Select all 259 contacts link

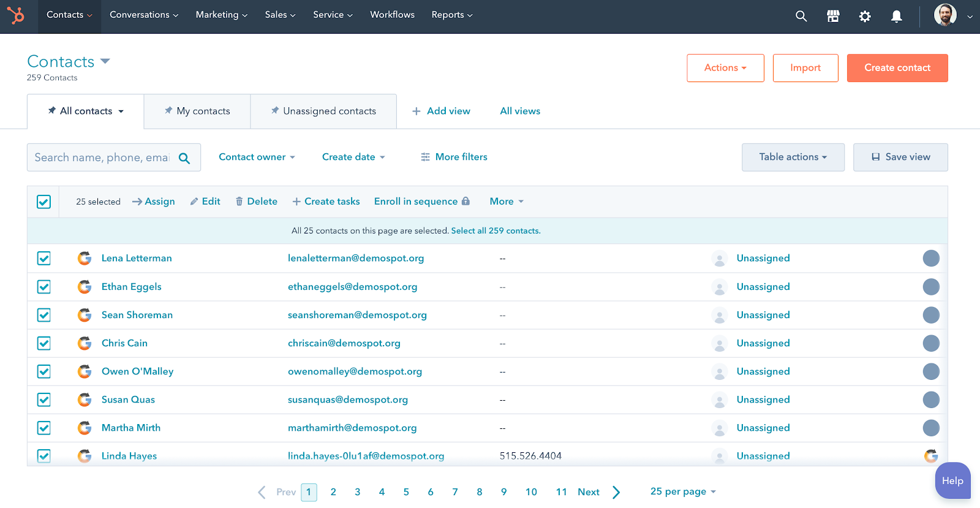(496, 231)
